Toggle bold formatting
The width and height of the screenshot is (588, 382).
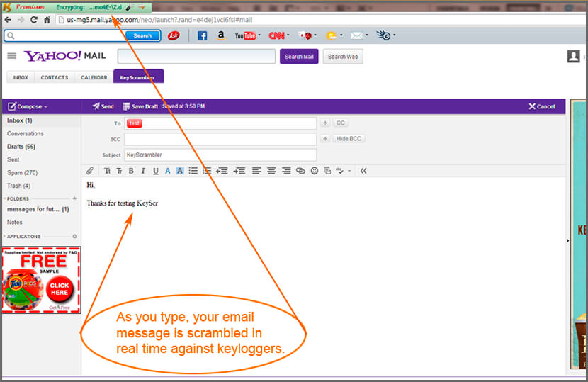tap(131, 171)
